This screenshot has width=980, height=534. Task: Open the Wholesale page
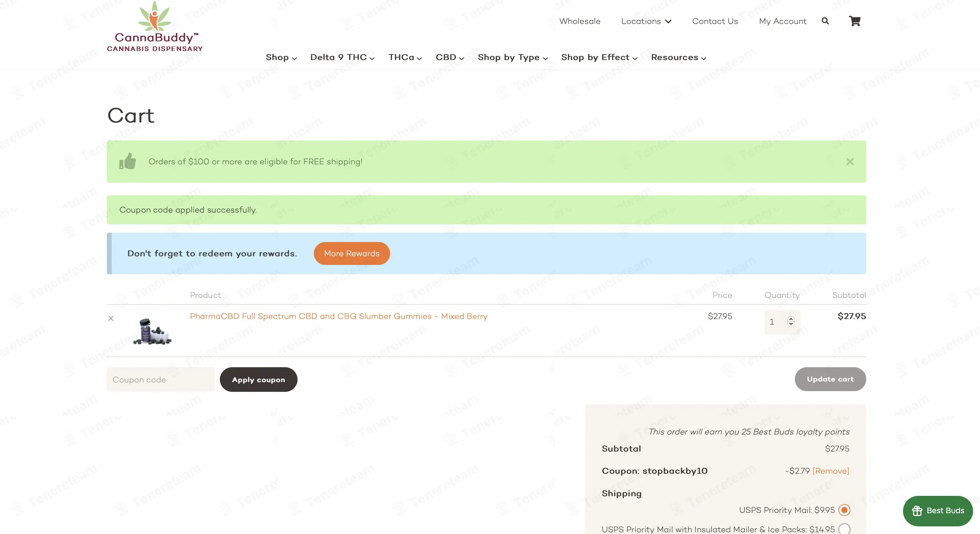[x=580, y=21]
